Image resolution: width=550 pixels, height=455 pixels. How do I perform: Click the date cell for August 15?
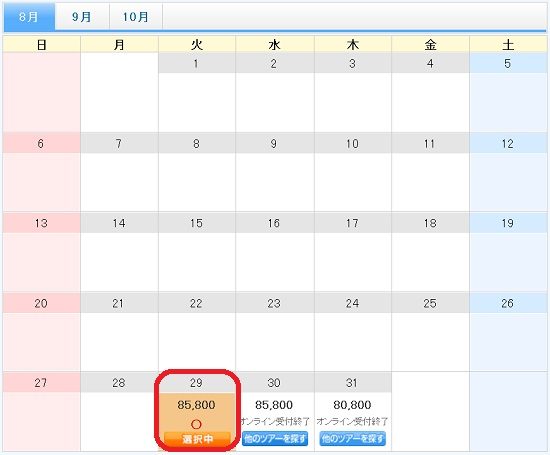[197, 252]
